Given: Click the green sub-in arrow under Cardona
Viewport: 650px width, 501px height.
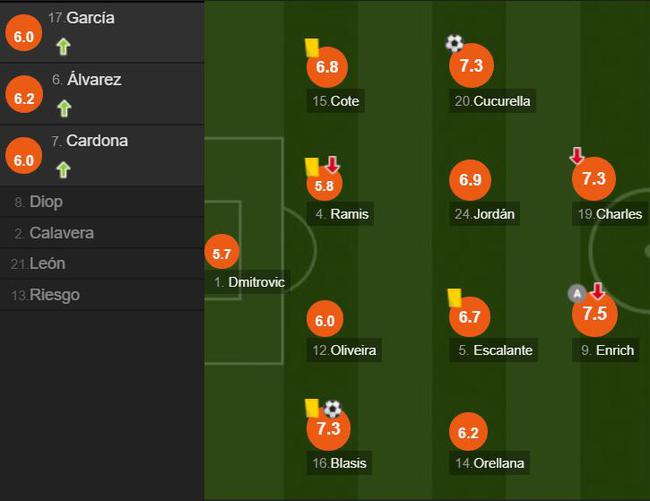Looking at the screenshot, I should click(x=63, y=170).
